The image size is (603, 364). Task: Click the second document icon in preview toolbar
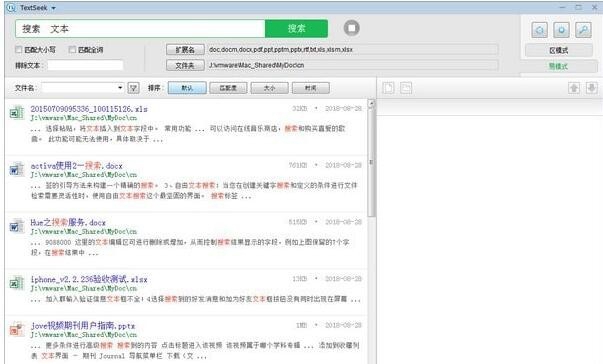coord(406,88)
